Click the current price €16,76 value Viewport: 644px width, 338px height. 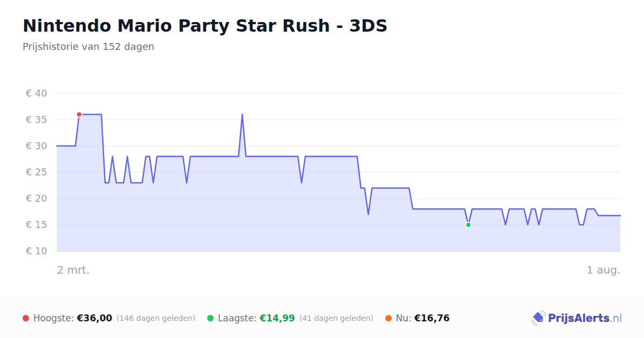[x=432, y=318]
